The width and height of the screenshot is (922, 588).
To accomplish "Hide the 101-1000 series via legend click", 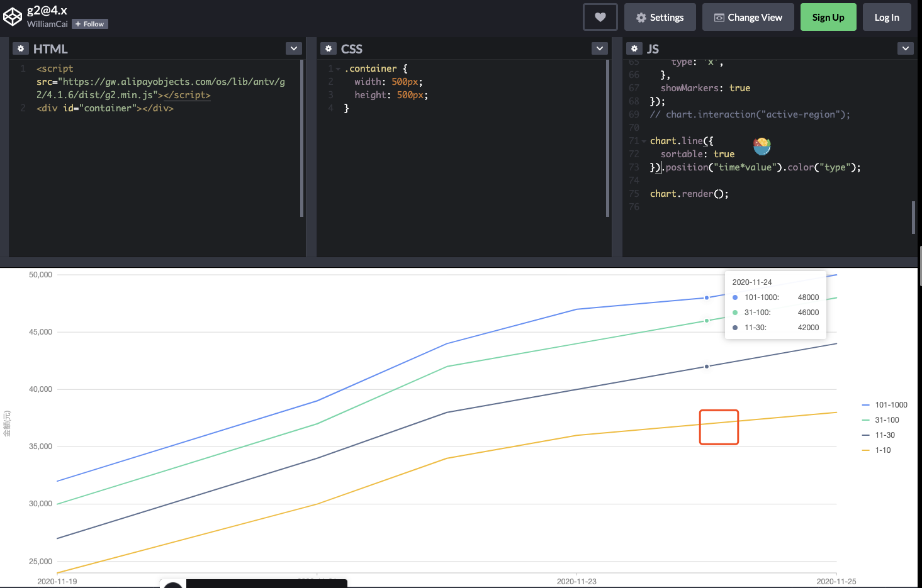I will coord(891,404).
